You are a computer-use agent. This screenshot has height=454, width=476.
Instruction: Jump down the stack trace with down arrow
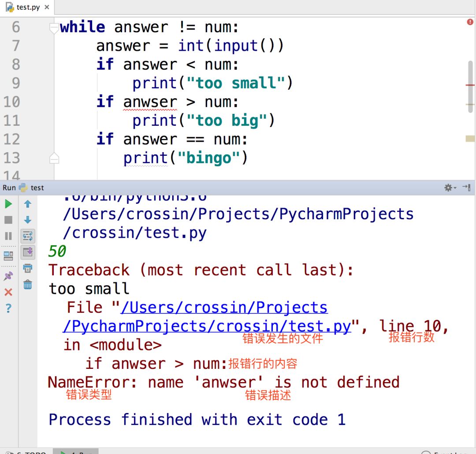[28, 220]
